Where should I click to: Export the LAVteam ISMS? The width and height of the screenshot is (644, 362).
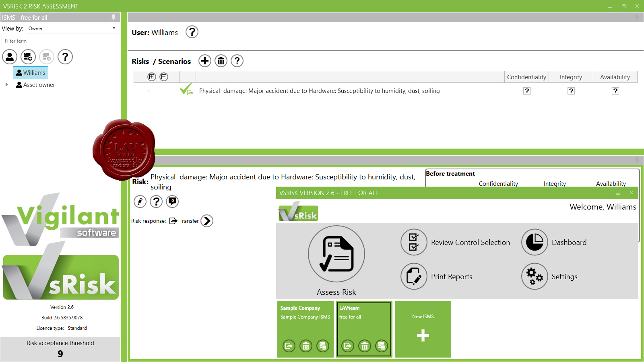click(348, 346)
